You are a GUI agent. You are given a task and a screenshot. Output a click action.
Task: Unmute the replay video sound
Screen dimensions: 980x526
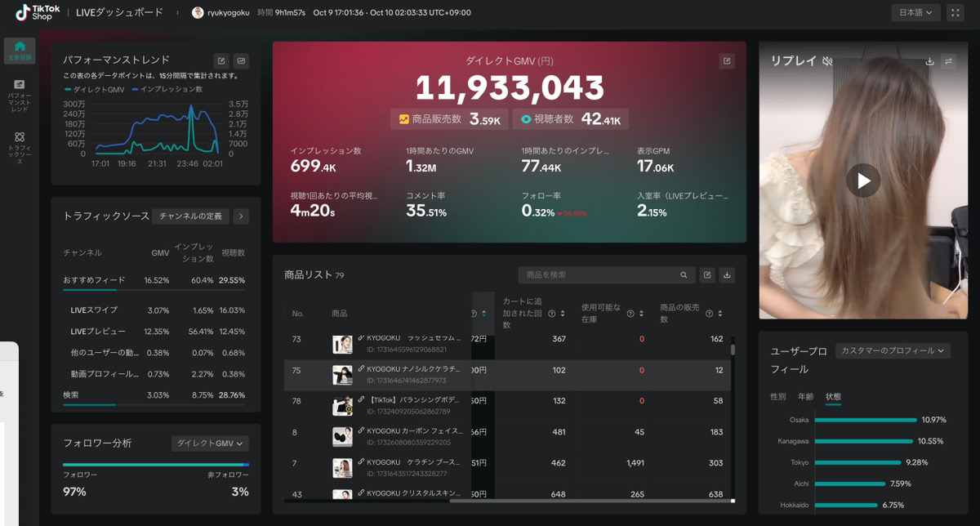click(827, 61)
